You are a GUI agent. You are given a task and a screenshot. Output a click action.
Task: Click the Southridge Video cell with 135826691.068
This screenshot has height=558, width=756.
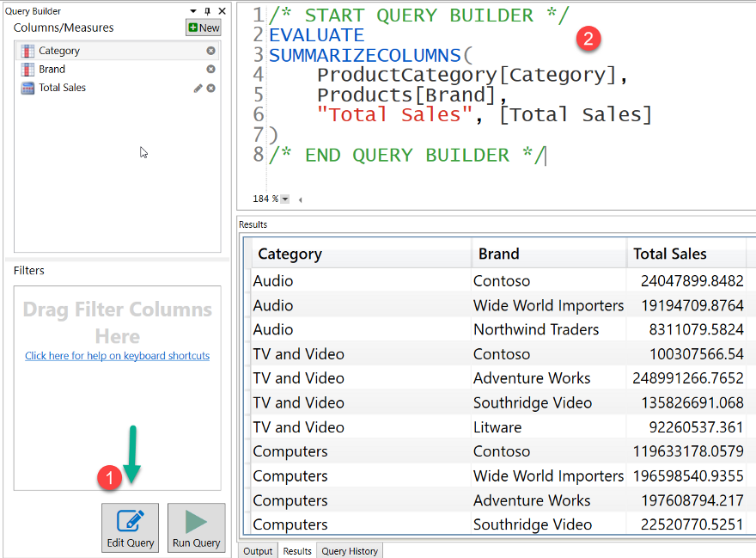[x=549, y=402]
